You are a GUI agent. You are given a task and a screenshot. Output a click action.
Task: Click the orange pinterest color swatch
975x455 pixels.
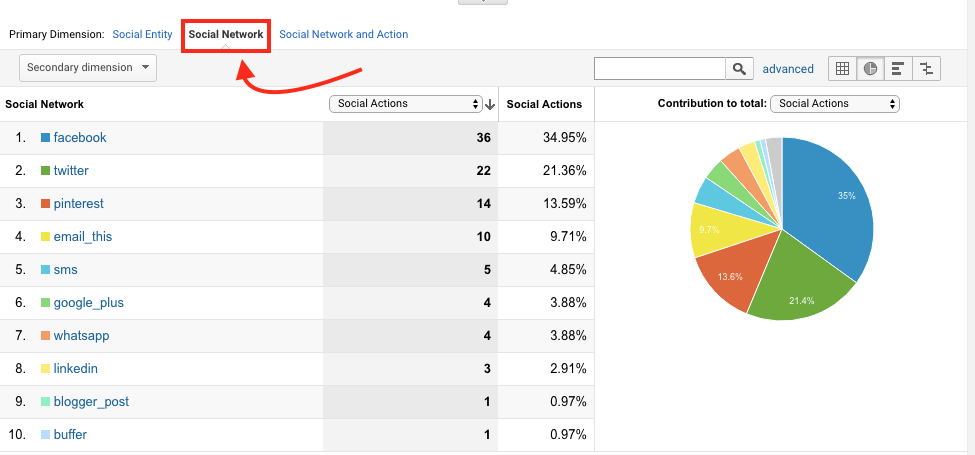[45, 204]
